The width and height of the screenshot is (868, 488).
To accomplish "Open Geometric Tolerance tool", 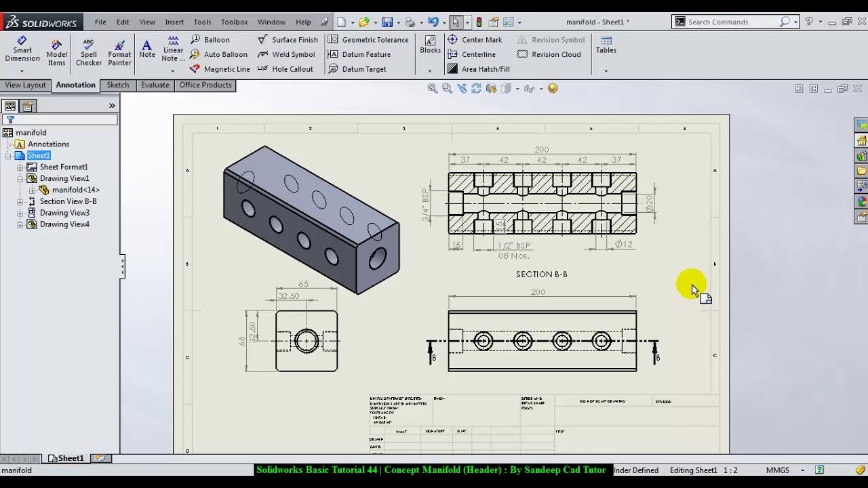I will click(368, 40).
